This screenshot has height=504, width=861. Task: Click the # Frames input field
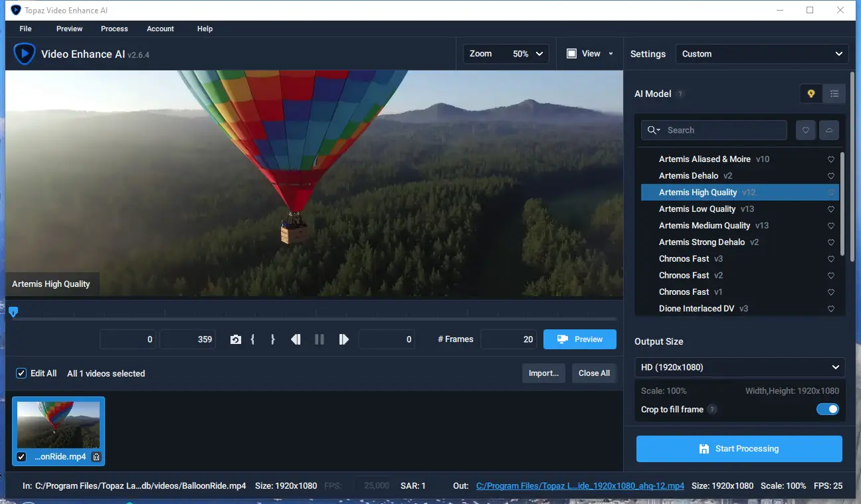509,339
